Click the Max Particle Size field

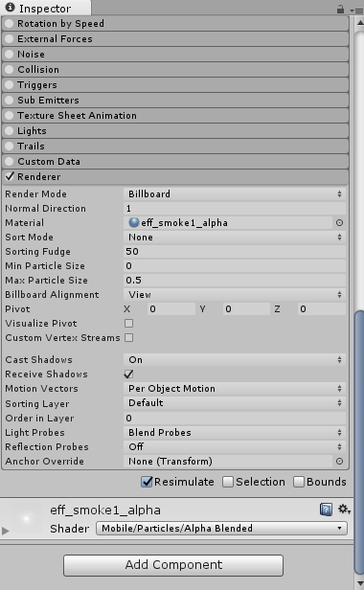(234, 281)
